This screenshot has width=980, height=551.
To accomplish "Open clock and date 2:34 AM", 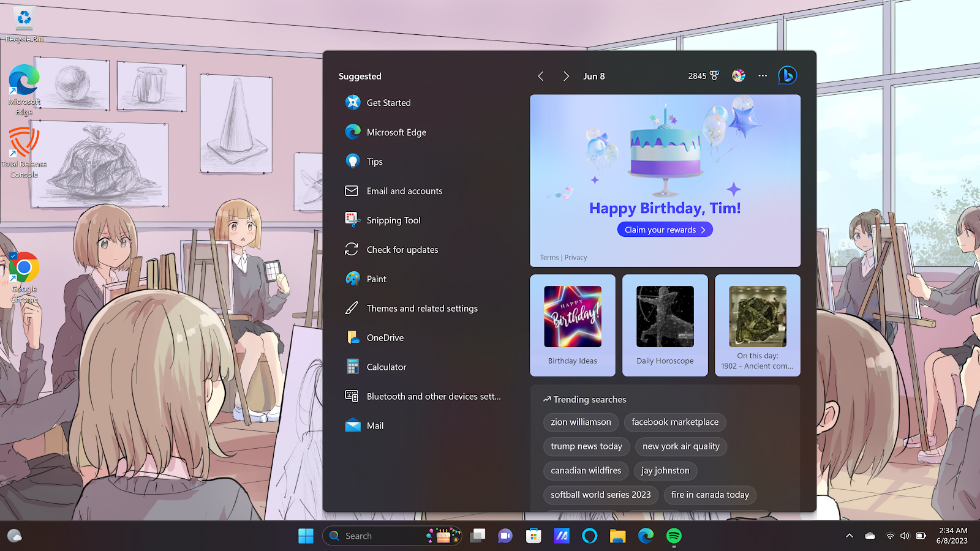I will coord(952,536).
